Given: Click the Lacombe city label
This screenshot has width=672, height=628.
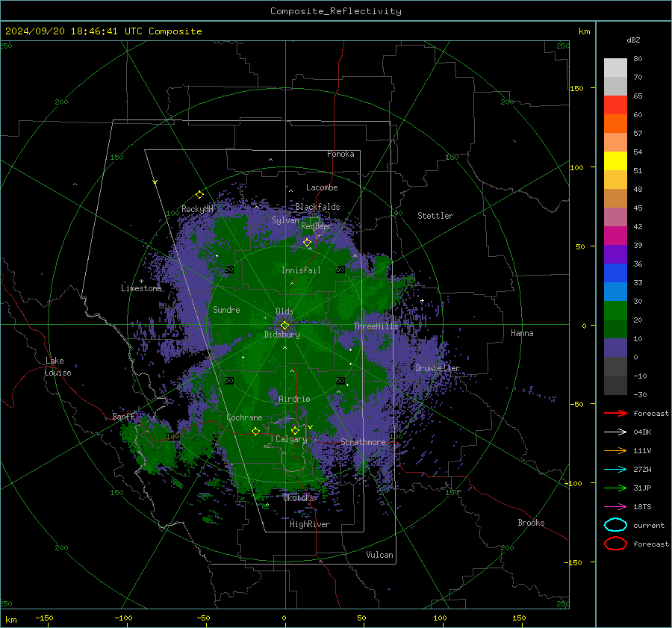Looking at the screenshot, I should click(x=322, y=187).
